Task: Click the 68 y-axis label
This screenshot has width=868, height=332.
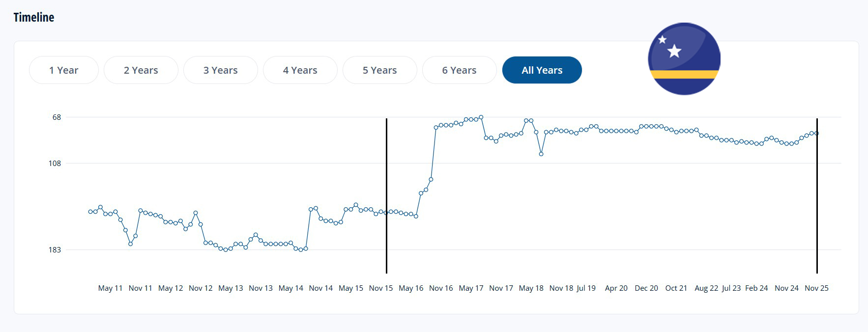Action: 57,117
